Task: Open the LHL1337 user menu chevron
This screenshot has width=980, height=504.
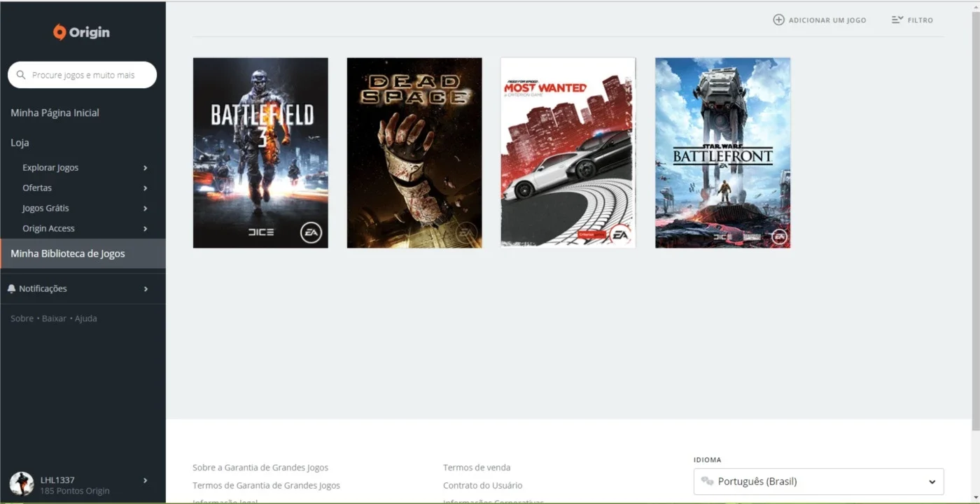Action: pos(146,480)
